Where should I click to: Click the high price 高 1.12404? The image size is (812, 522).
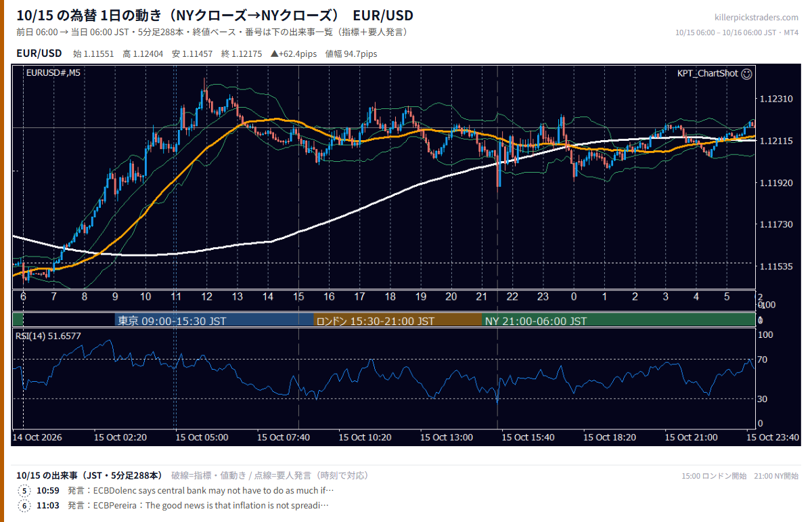(143, 53)
